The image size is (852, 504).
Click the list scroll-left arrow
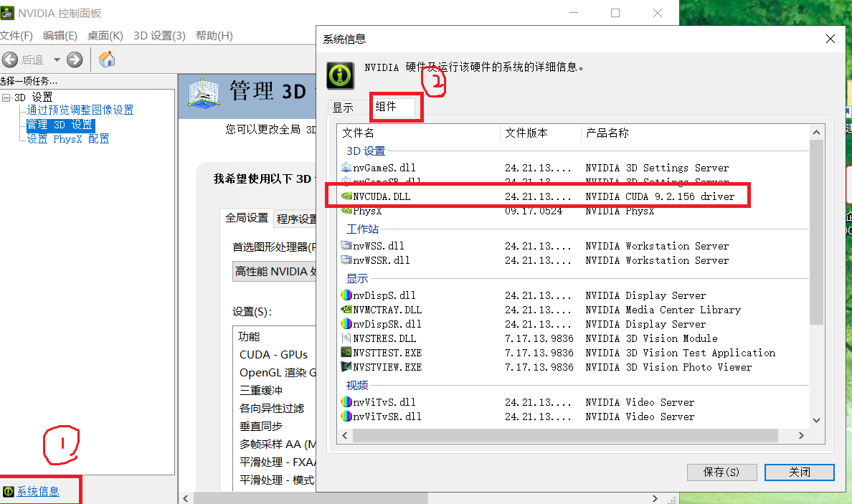click(345, 436)
